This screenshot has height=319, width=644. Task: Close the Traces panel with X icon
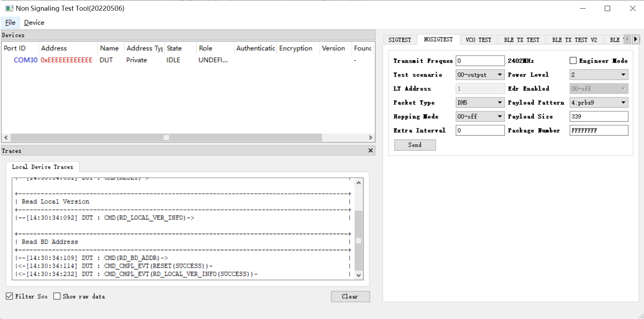[370, 151]
